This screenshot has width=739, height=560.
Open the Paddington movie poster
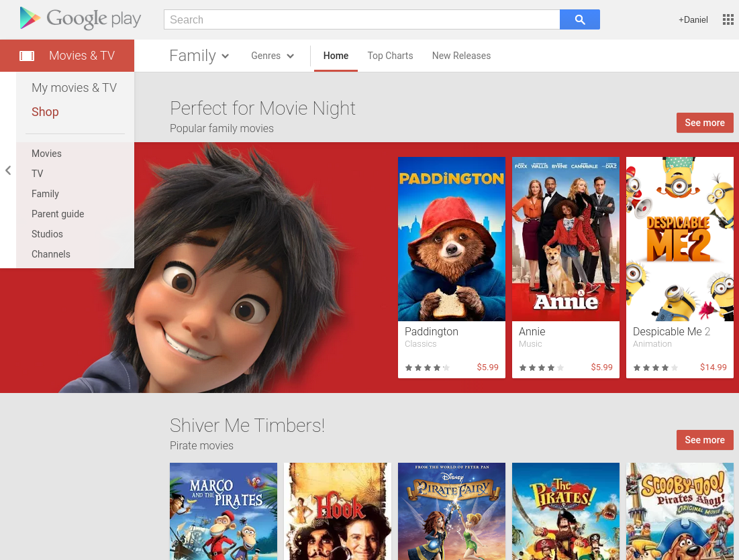pos(452,239)
